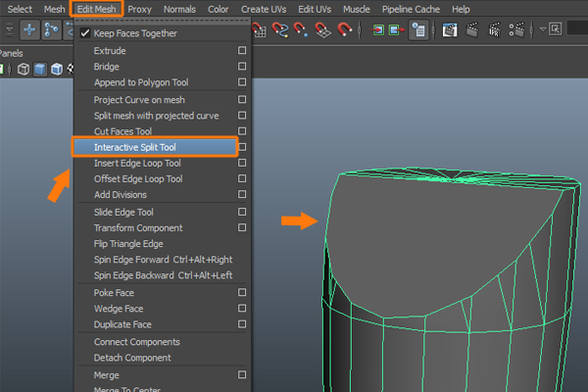
Task: Click the Insert Edge Loop Tool option box
Action: coord(242,163)
